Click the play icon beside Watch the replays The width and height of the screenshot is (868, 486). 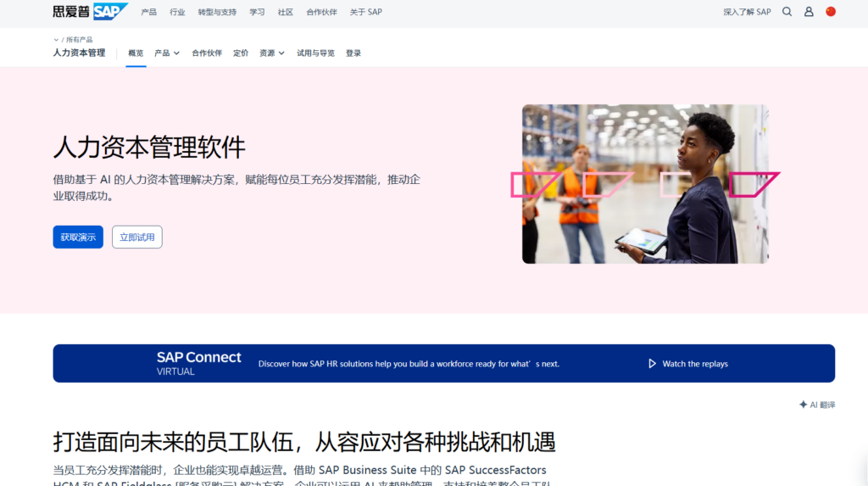click(652, 364)
